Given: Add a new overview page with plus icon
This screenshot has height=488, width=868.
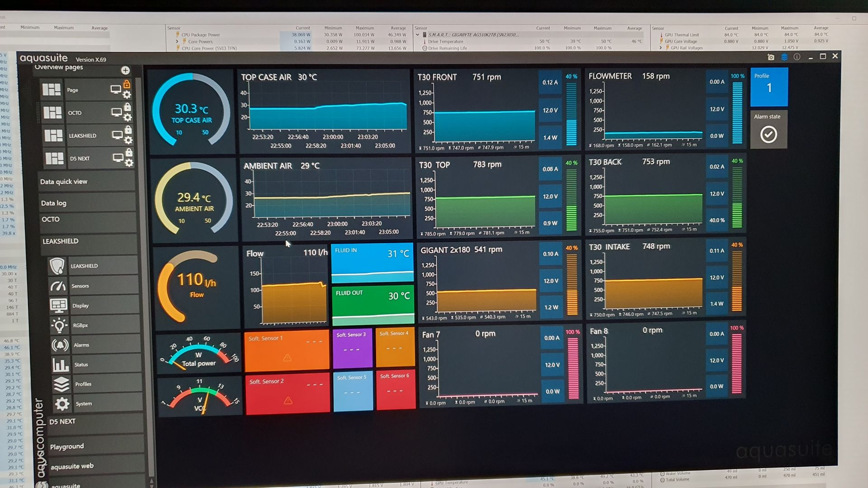Looking at the screenshot, I should 125,70.
